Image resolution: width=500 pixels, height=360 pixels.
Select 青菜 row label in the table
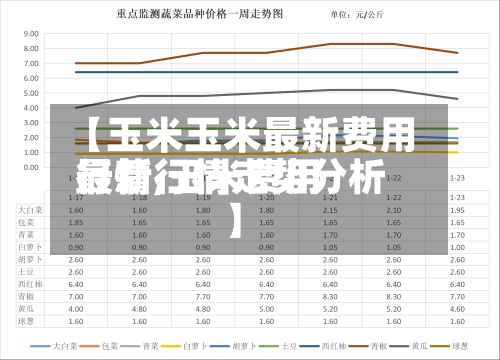(26, 235)
